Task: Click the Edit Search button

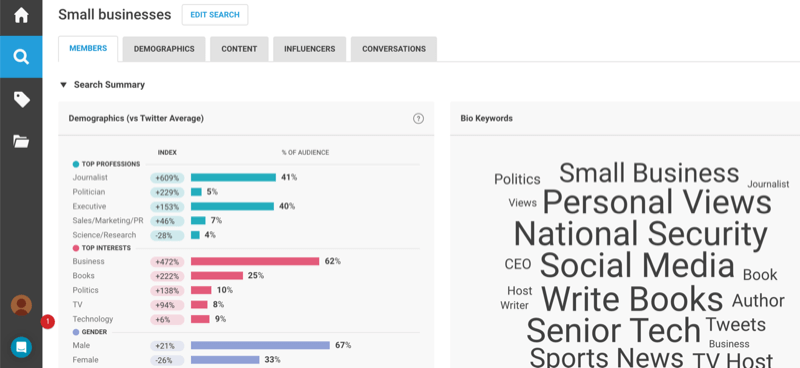Action: tap(215, 15)
